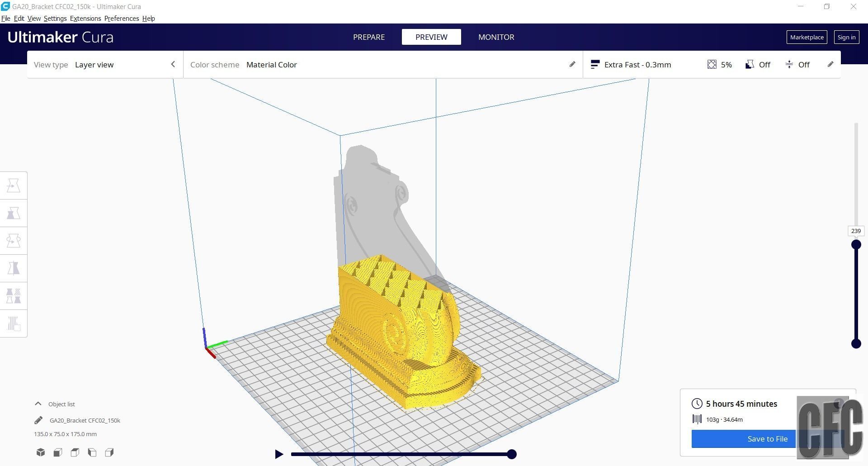Select the Scale tool in left toolbar
Viewport: 868px width, 466px height.
tap(14, 213)
